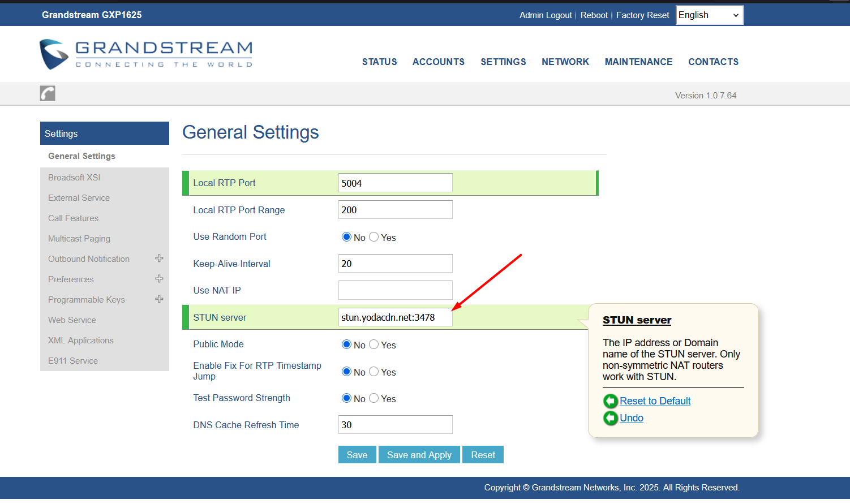
Task: Click the Settings sidebar header
Action: pyautogui.click(x=105, y=133)
